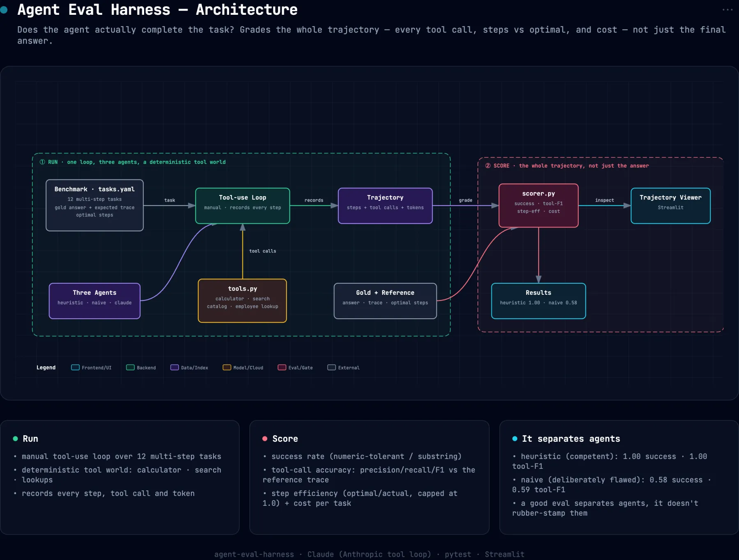Viewport: 739px width, 560px height.
Task: Click the 'naive (deliberately flawed)' bullet
Action: (x=611, y=484)
